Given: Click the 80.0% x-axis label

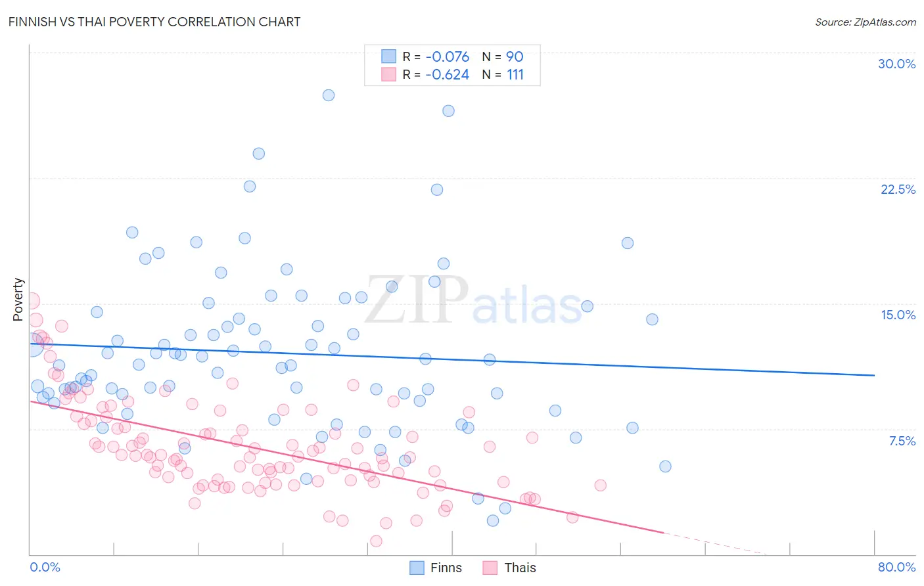Looking at the screenshot, I should tap(896, 567).
